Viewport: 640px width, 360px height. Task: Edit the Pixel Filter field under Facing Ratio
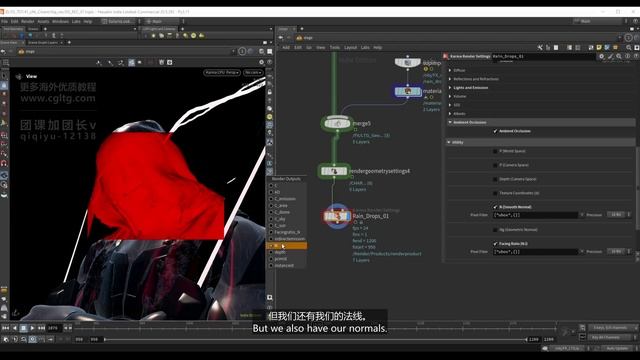[x=535, y=251]
